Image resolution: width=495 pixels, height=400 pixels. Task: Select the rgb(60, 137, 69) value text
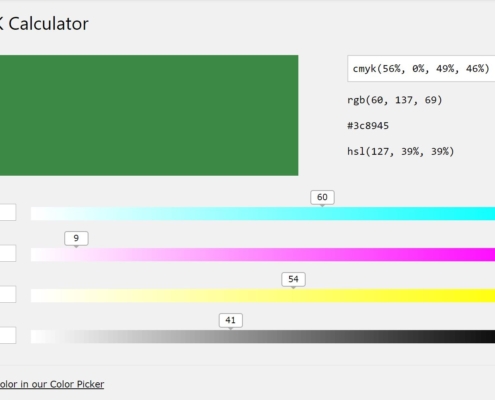[x=395, y=100]
